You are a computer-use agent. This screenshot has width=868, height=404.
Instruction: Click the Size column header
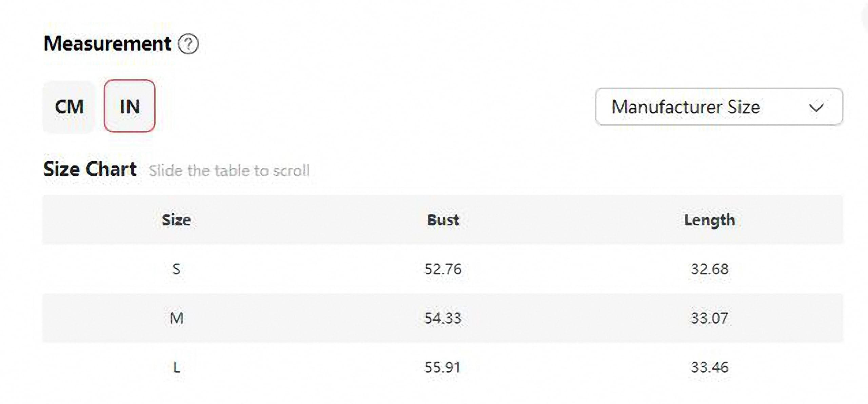coord(176,220)
